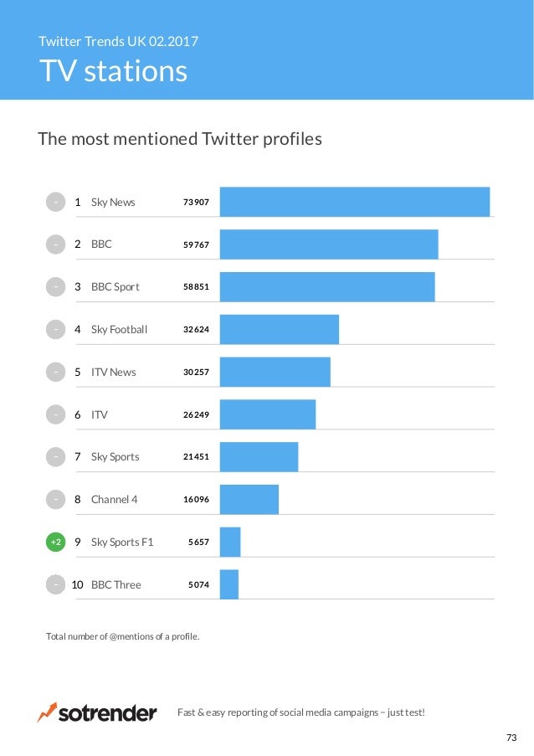The width and height of the screenshot is (534, 756).
Task: Click the gray rank indicator beside Channel 4
Action: pyautogui.click(x=55, y=500)
